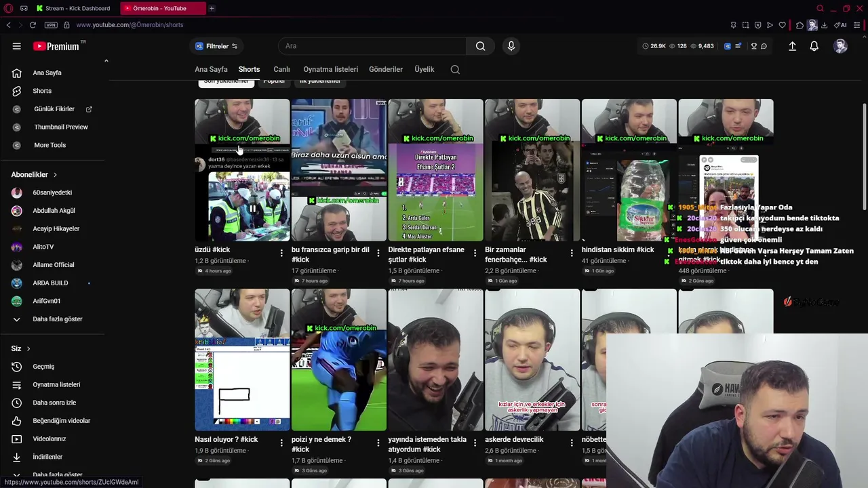Reload the page with refresh icon

click(33, 25)
